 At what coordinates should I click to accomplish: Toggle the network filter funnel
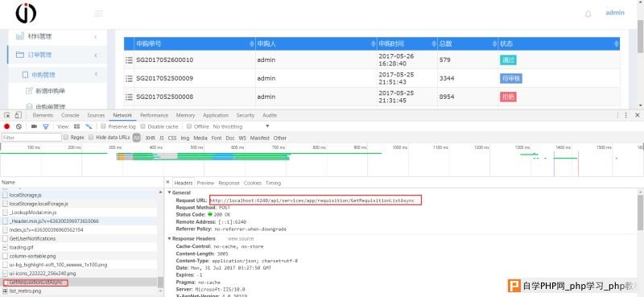click(x=46, y=126)
